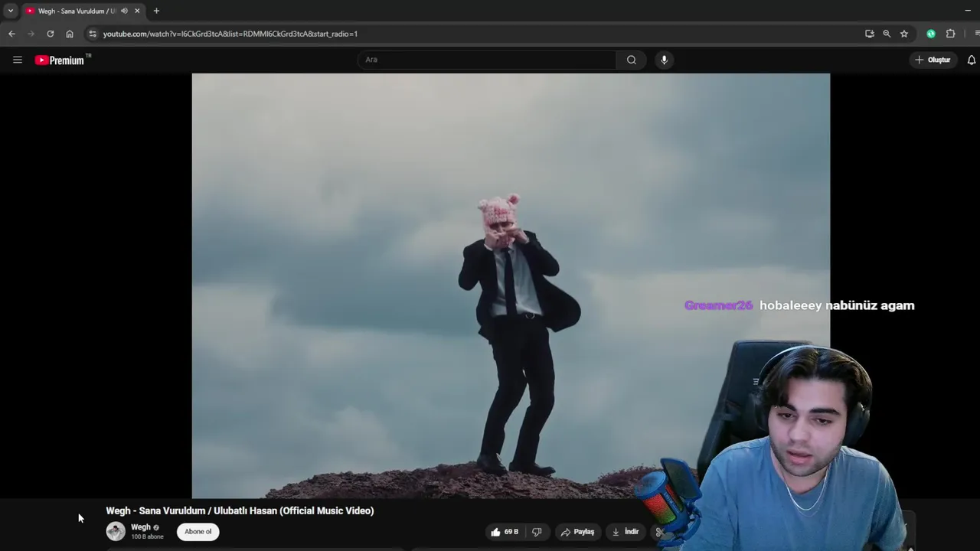
Task: Open the extensions puzzle menu
Action: 951,34
